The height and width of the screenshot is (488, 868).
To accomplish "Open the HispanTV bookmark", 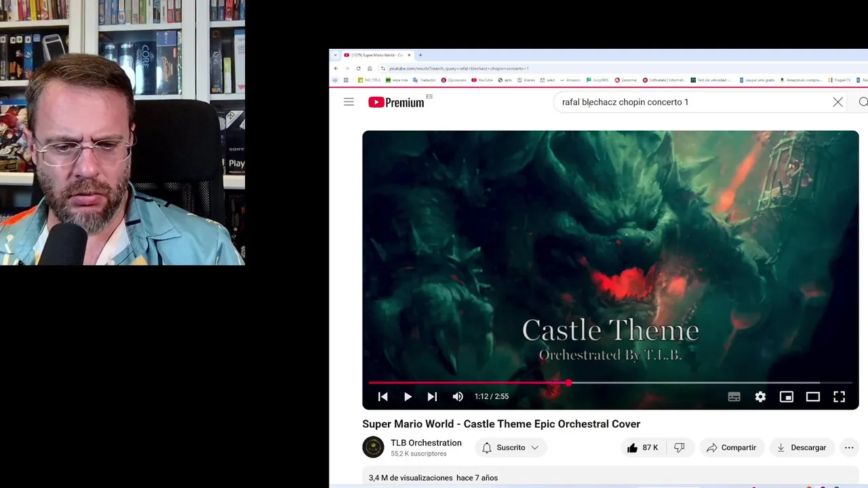I will coord(839,80).
